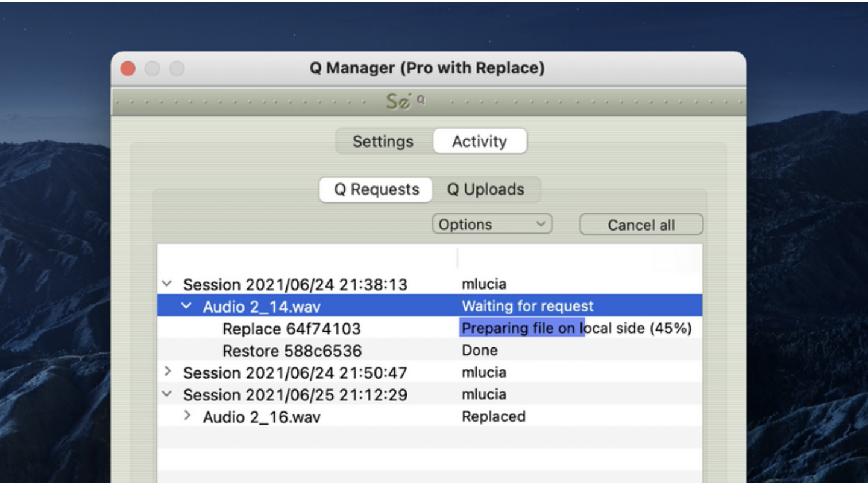Collapse the Audio 2_14.wav item
868x483 pixels.
tap(187, 306)
